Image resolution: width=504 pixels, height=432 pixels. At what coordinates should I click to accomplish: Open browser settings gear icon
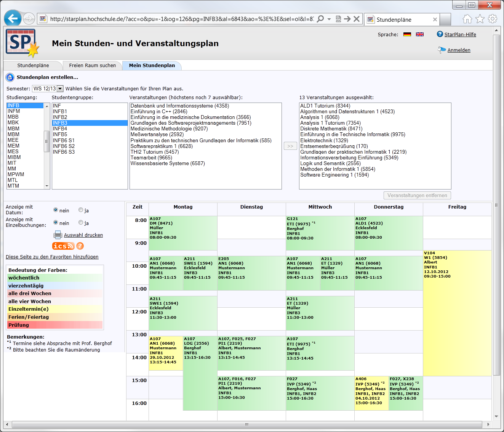[x=493, y=19]
